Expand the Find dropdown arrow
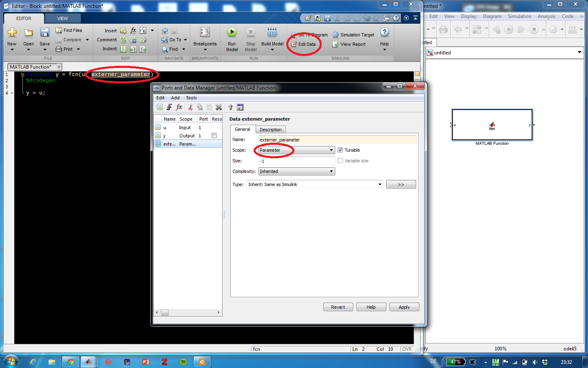The height and width of the screenshot is (368, 588). pyautogui.click(x=184, y=49)
